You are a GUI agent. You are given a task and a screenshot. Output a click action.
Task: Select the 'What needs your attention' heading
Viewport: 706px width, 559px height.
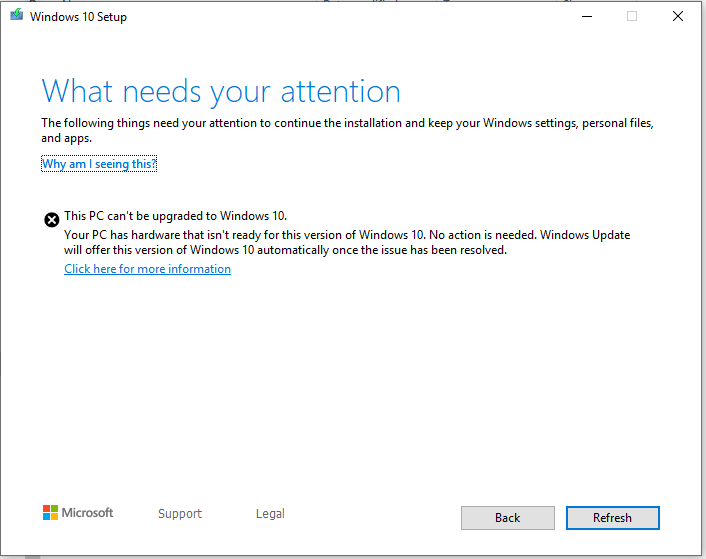[x=221, y=92]
